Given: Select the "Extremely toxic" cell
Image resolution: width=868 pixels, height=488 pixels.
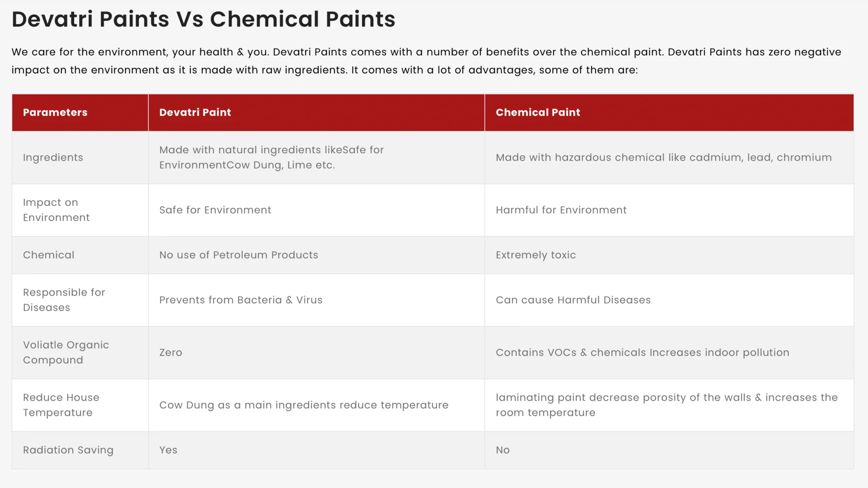Looking at the screenshot, I should 536,255.
